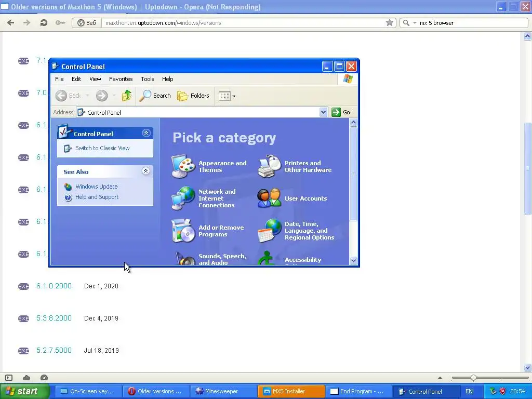The height and width of the screenshot is (399, 532).
Task: Open version 6.1.0.2000 download link
Action: (x=54, y=286)
